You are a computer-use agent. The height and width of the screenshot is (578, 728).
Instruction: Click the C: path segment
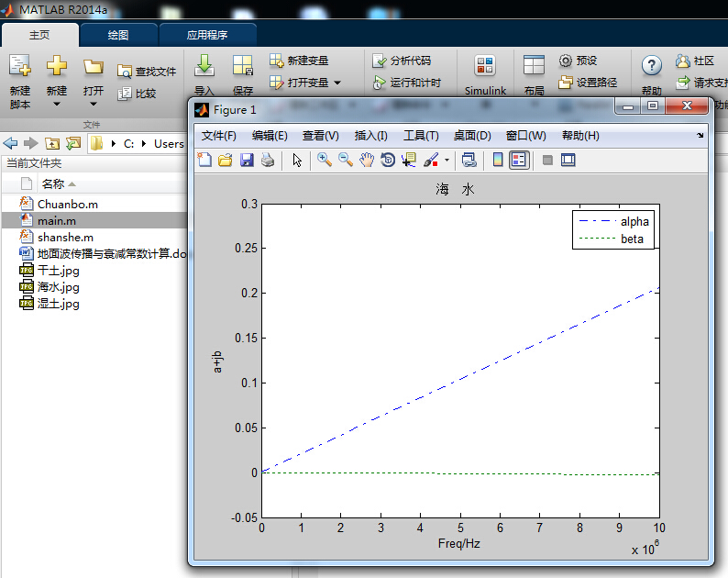pos(128,144)
